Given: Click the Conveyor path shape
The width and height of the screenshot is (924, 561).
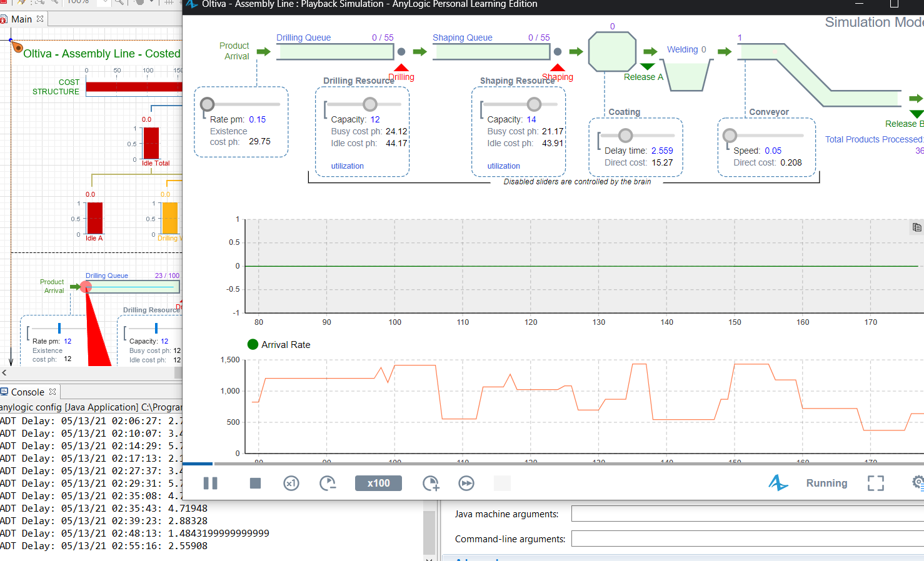Looking at the screenshot, I should [819, 75].
